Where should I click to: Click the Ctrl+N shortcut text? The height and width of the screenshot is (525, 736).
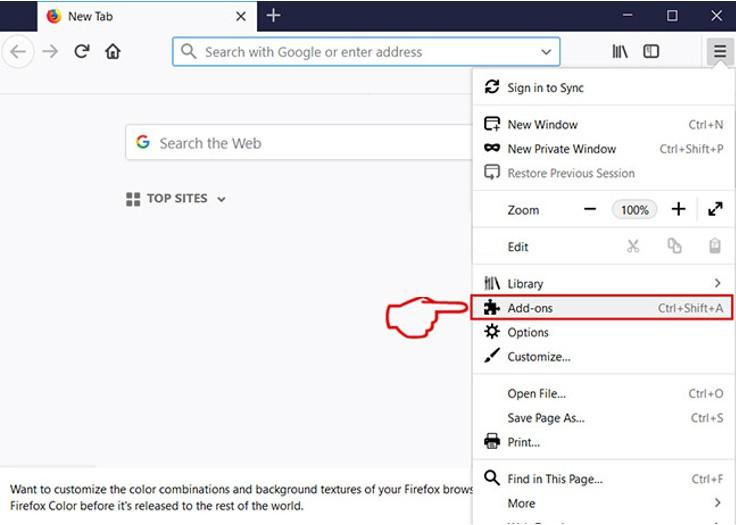point(705,124)
